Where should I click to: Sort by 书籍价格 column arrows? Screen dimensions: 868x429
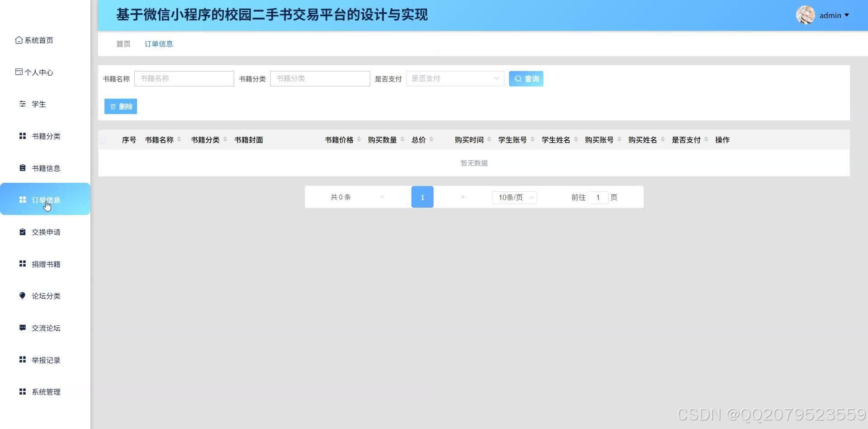coord(359,139)
